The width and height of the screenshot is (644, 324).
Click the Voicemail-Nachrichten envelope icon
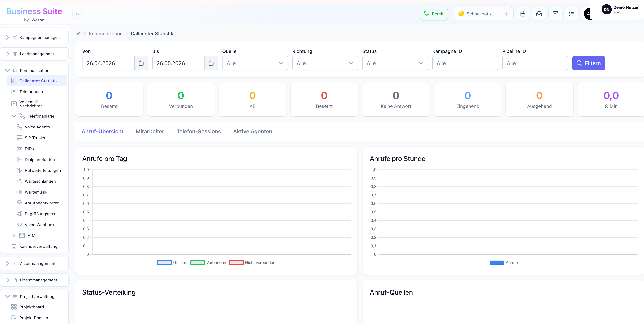click(14, 104)
